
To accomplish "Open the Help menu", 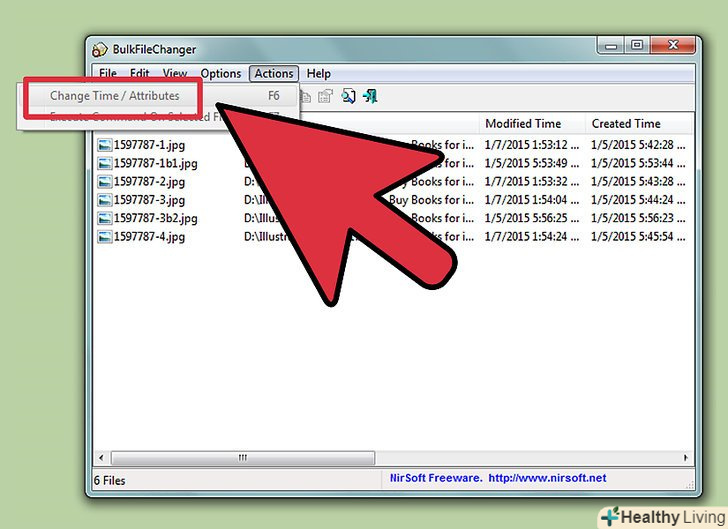I will pyautogui.click(x=318, y=73).
